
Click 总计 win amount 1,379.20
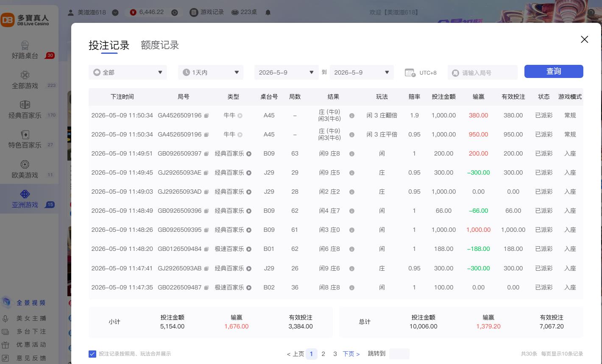(488, 327)
